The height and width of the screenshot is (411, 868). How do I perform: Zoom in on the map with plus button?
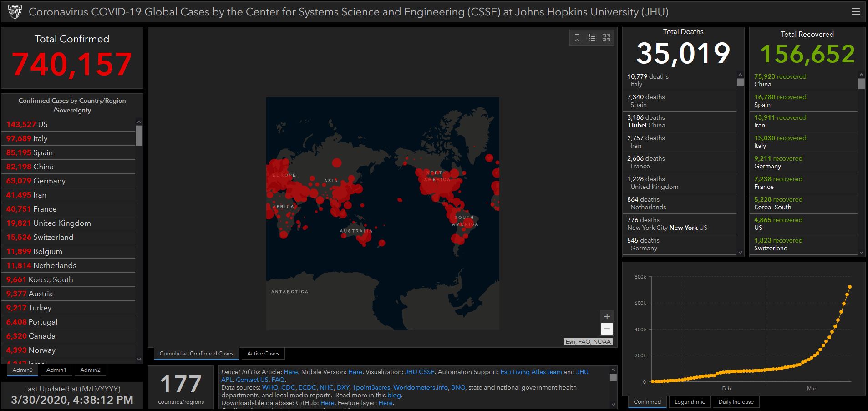(x=607, y=316)
